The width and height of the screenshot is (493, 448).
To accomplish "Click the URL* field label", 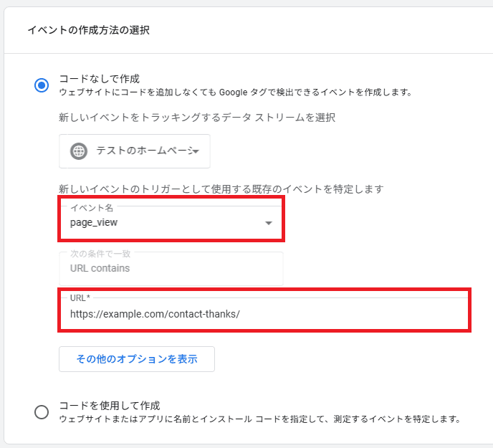I will tap(80, 297).
